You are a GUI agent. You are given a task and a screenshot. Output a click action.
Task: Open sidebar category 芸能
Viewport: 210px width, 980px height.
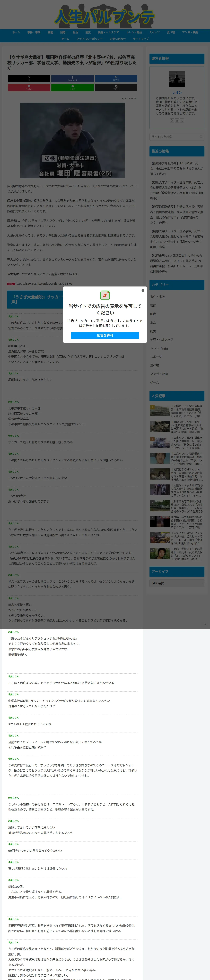[x=153, y=305]
